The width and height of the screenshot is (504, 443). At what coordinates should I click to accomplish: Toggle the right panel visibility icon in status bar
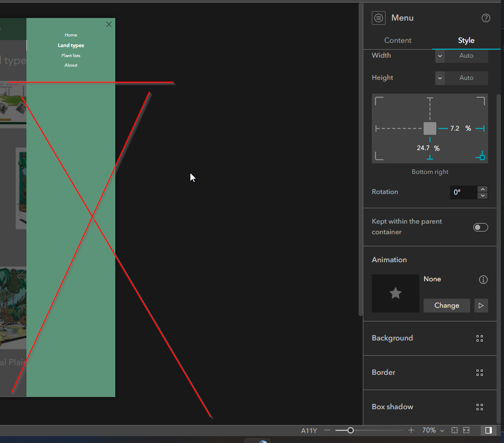(x=489, y=430)
